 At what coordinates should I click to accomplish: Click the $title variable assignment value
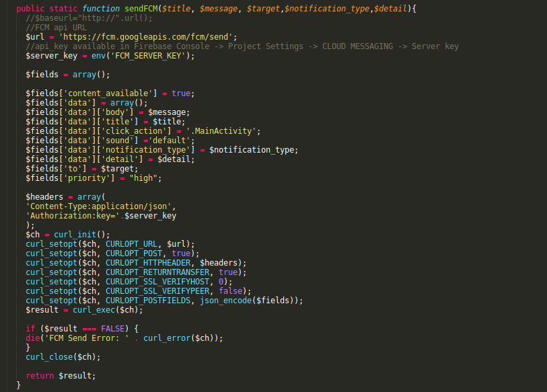167,122
